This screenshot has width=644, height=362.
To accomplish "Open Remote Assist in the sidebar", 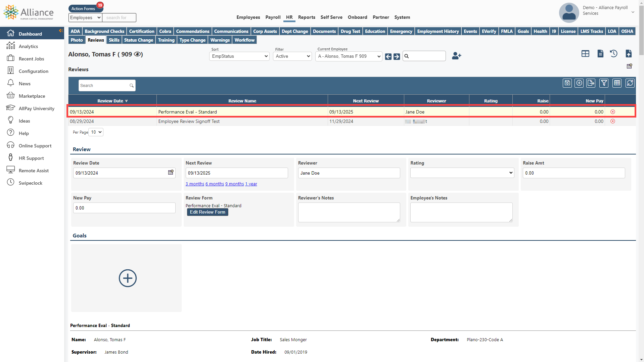I will [34, 171].
